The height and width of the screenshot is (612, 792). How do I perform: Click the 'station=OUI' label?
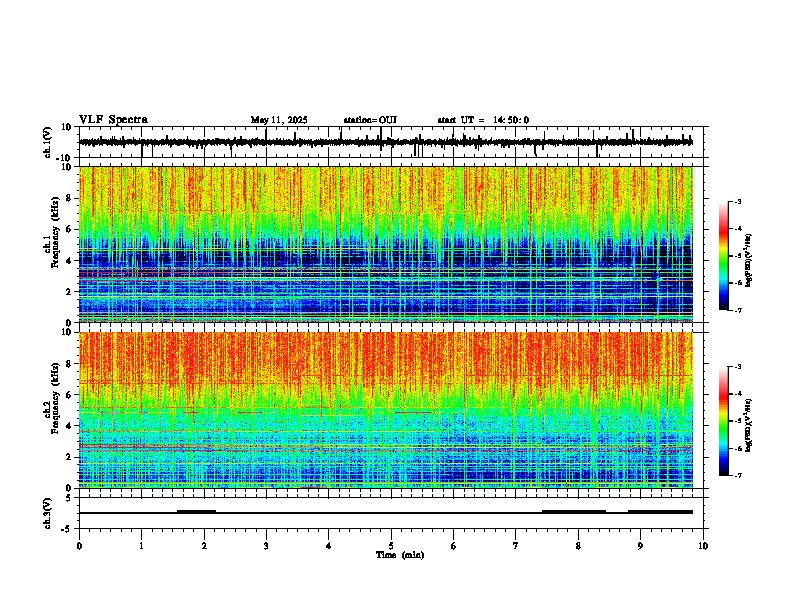pyautogui.click(x=370, y=120)
